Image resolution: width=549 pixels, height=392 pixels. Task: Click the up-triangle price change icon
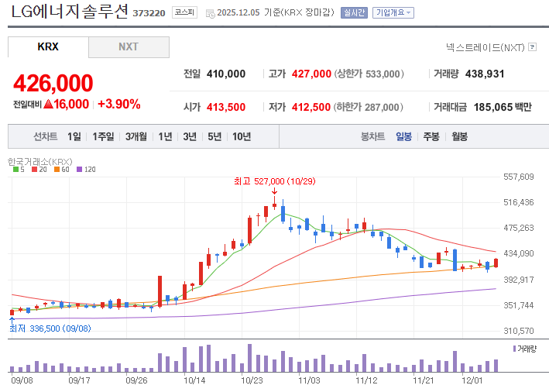pos(48,104)
